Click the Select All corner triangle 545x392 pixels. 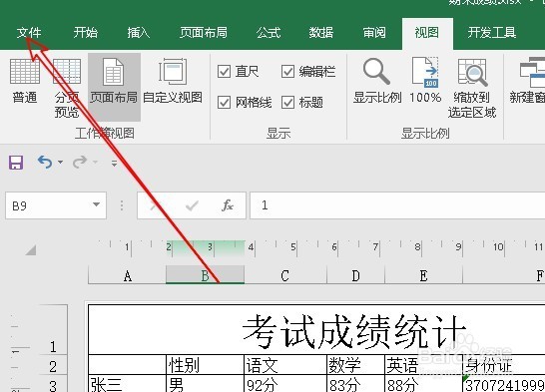point(31,250)
